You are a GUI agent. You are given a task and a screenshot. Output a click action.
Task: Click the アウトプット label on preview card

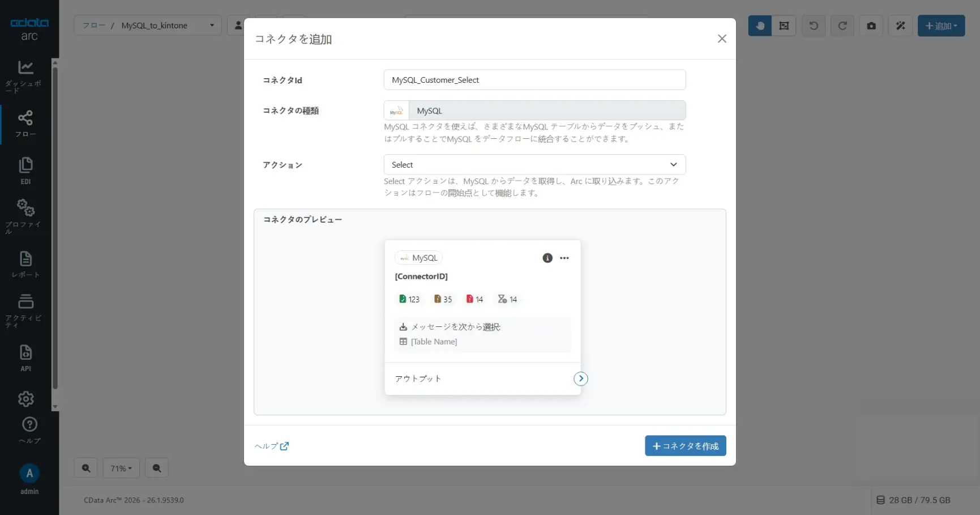click(418, 378)
